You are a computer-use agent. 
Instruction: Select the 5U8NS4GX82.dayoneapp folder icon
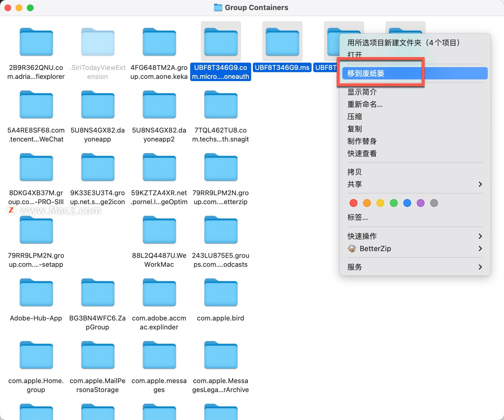(98, 104)
